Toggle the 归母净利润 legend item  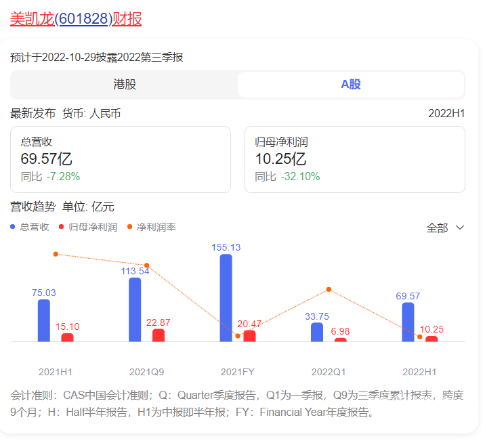coord(88,227)
